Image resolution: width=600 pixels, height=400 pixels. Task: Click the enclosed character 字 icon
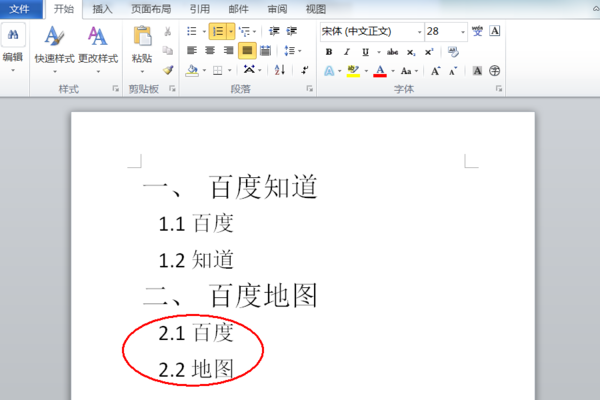[494, 71]
